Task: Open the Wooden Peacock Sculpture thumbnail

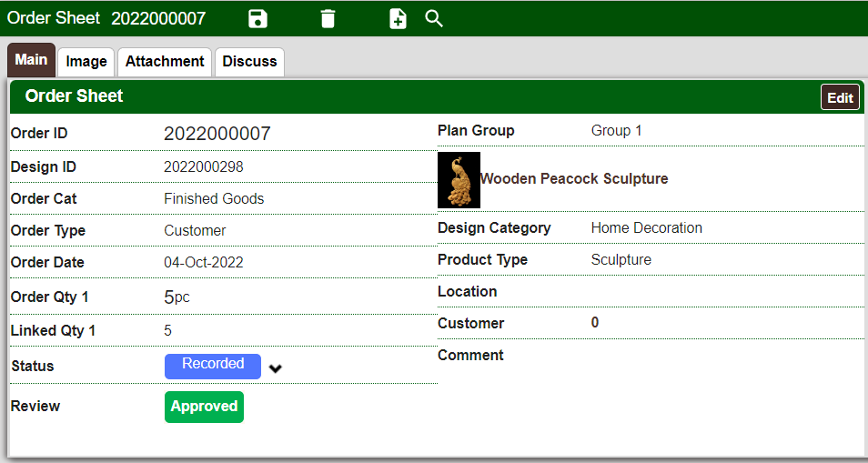Action: click(459, 179)
